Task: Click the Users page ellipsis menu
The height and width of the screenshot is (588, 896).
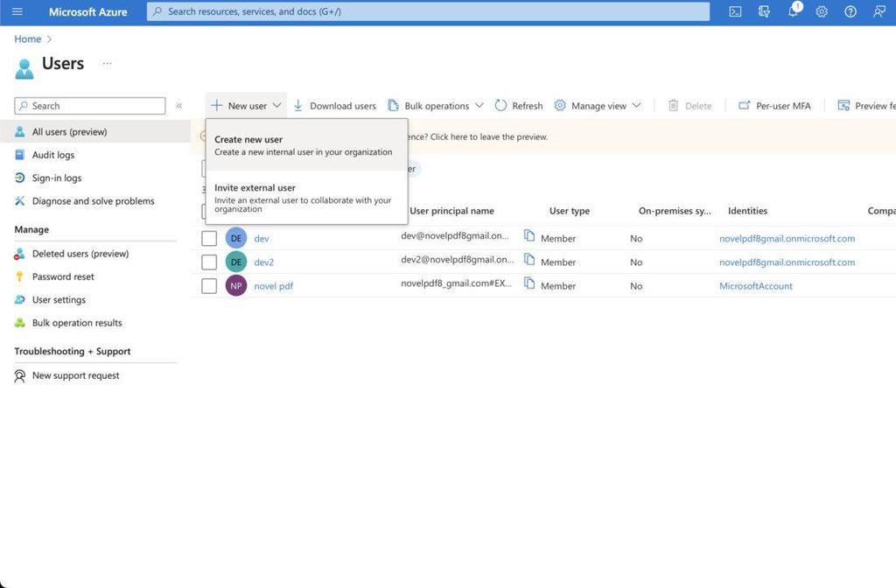Action: [x=107, y=63]
